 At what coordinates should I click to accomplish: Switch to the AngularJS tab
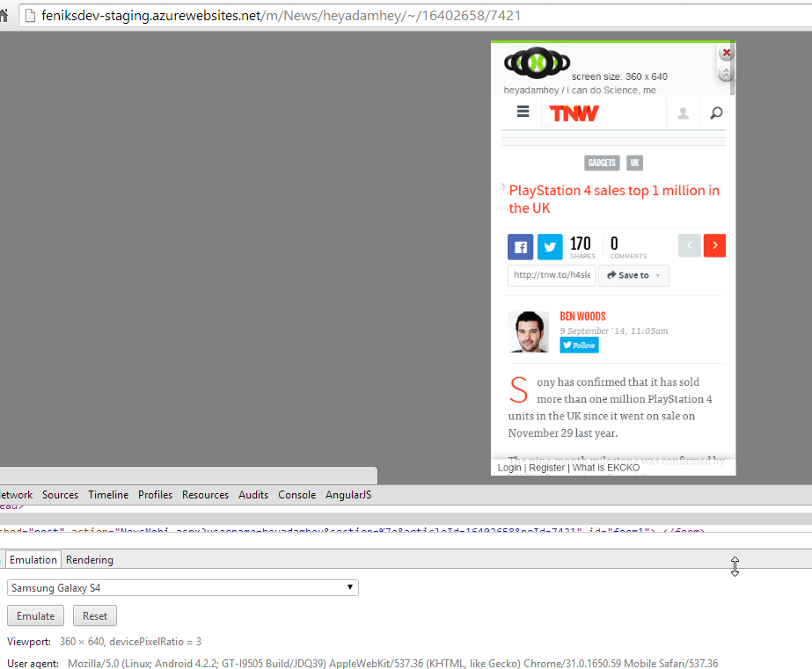pos(348,495)
